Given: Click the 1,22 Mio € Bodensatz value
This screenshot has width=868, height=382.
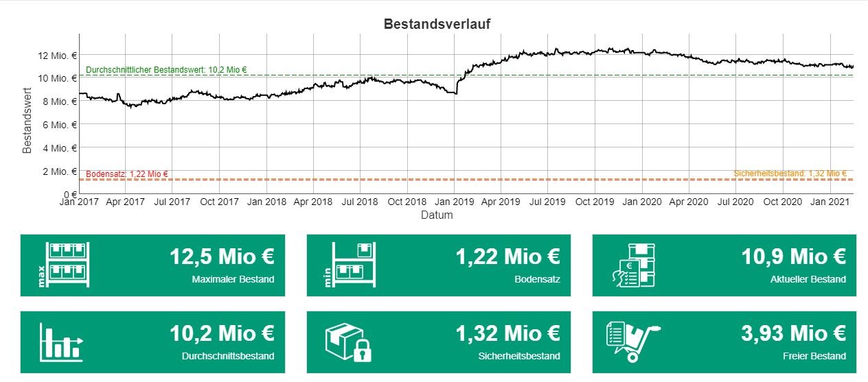Looking at the screenshot, I should 507,256.
